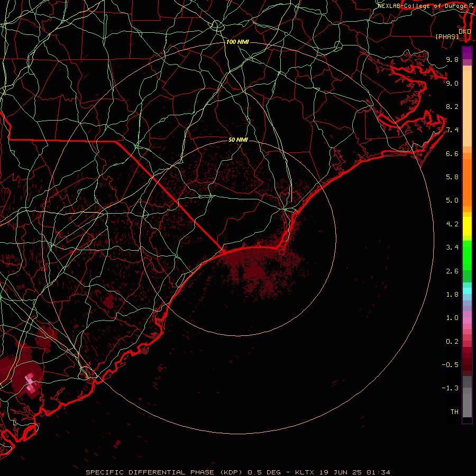Screen dimensions: 476x476
Task: Select the 9.8 scale value
Action: pyautogui.click(x=452, y=59)
